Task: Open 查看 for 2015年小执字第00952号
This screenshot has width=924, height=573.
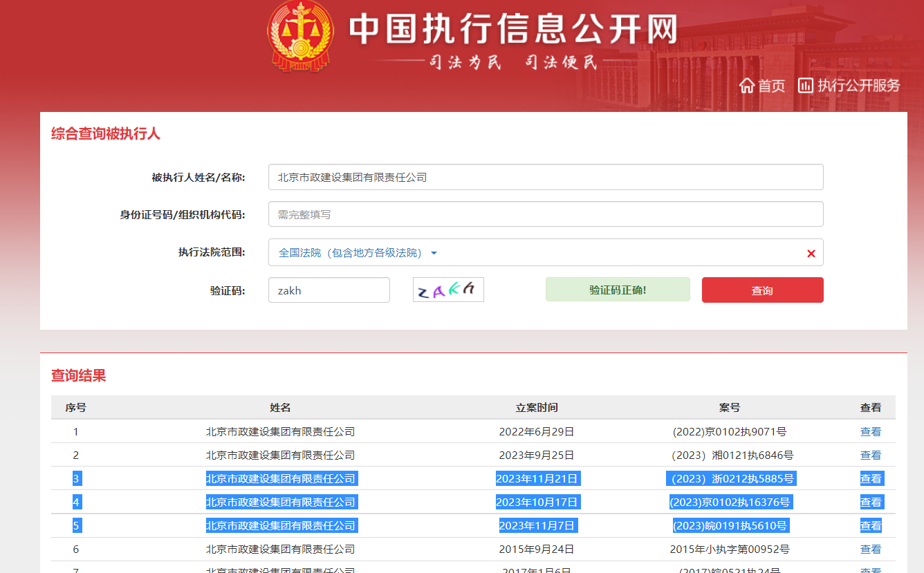Action: (870, 549)
